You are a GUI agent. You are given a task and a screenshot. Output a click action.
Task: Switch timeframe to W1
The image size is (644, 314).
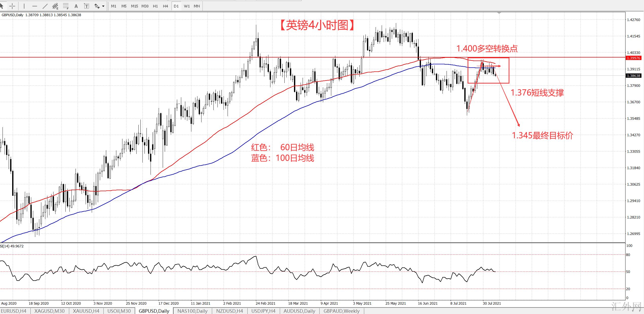point(187,6)
